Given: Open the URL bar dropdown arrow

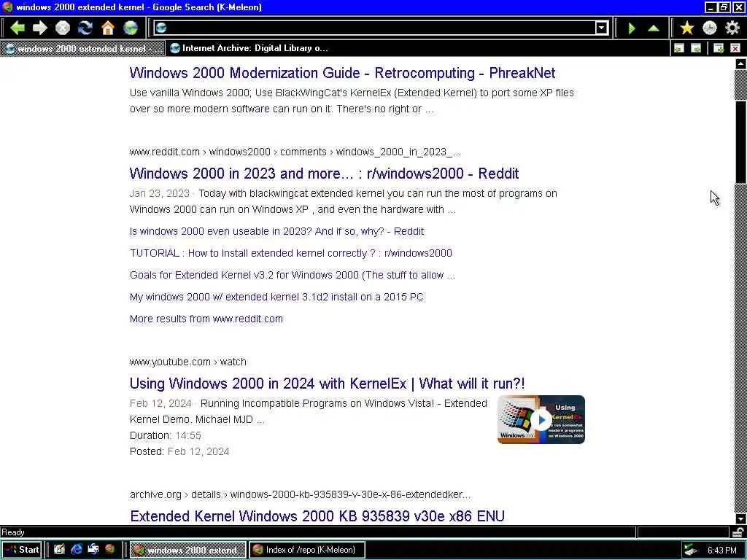Looking at the screenshot, I should tap(602, 28).
